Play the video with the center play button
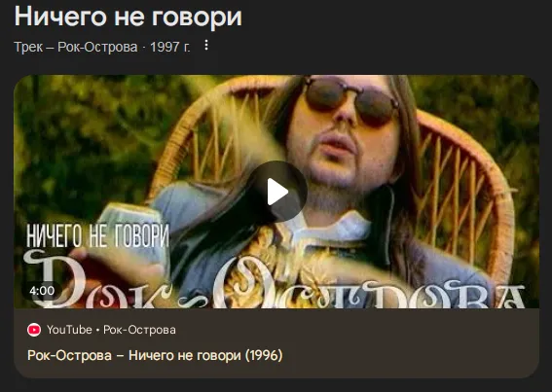Screen dimensions: 552x392 (x=276, y=192)
